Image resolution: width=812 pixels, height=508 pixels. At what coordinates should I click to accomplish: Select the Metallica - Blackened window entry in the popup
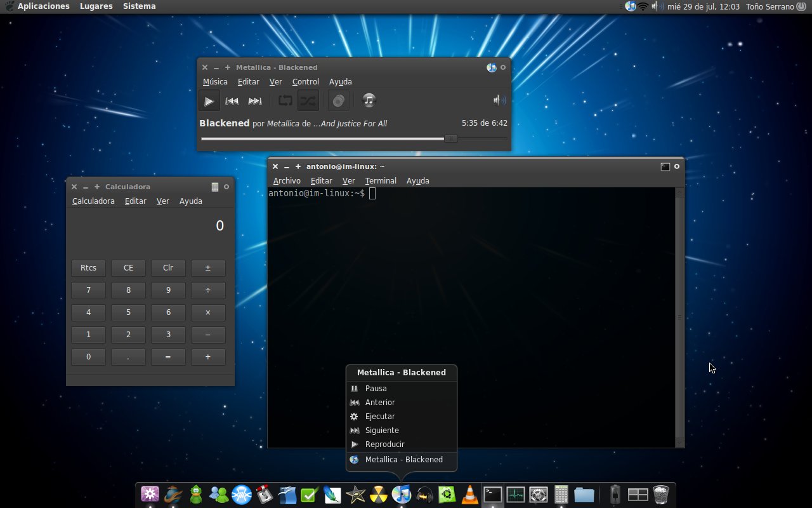(x=402, y=459)
